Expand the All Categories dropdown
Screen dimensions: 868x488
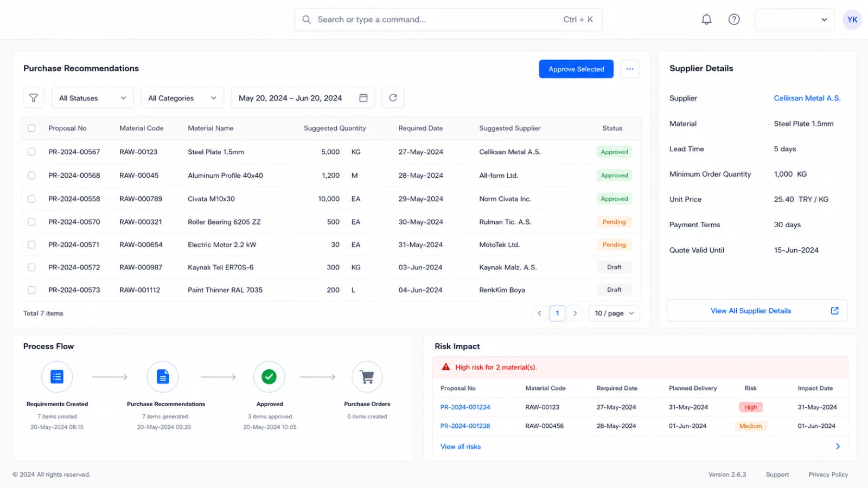(182, 98)
